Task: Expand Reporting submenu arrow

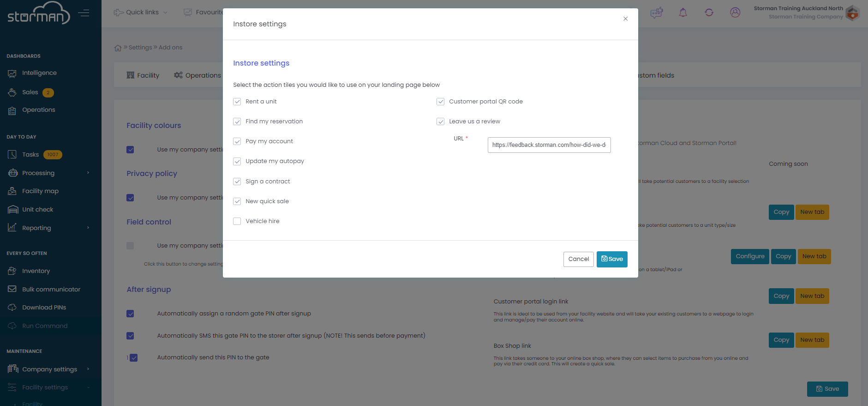Action: point(88,228)
